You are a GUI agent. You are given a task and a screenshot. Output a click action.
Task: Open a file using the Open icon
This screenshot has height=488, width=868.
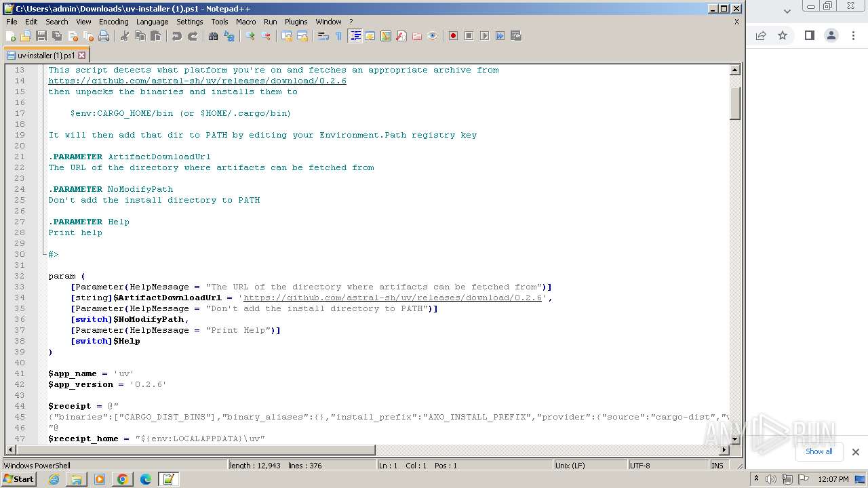point(26,36)
